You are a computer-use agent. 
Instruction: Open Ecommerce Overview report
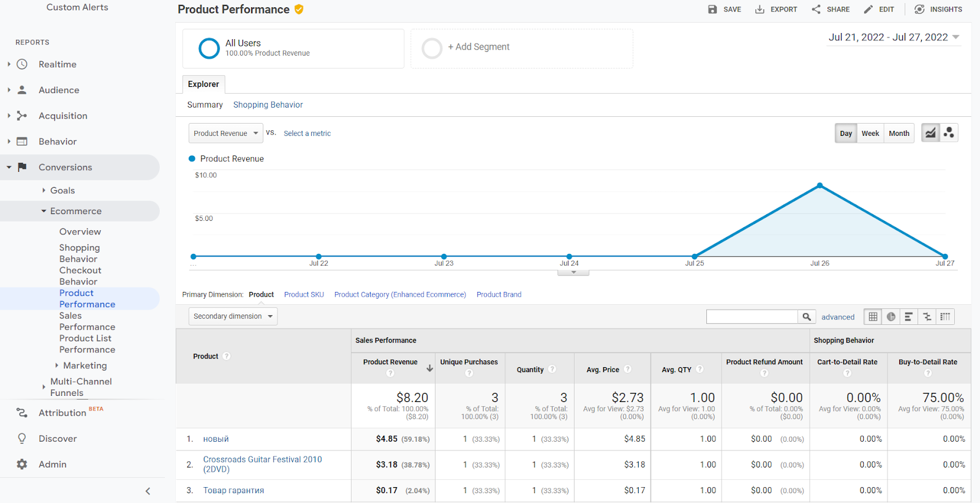80,231
